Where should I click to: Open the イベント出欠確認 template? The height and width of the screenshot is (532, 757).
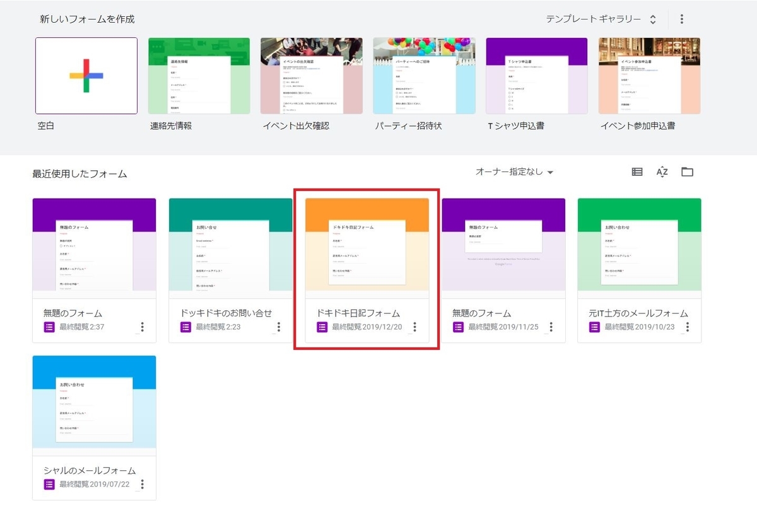(x=312, y=74)
